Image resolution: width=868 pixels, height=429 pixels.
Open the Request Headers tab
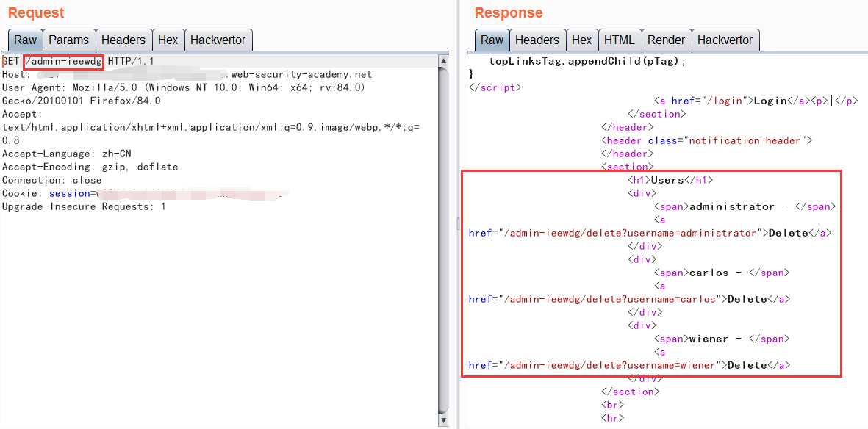(x=123, y=40)
